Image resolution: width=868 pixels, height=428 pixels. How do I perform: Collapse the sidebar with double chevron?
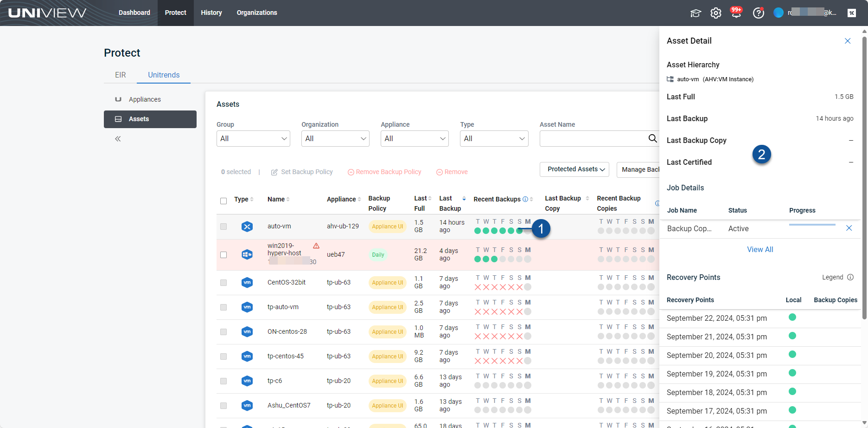118,139
